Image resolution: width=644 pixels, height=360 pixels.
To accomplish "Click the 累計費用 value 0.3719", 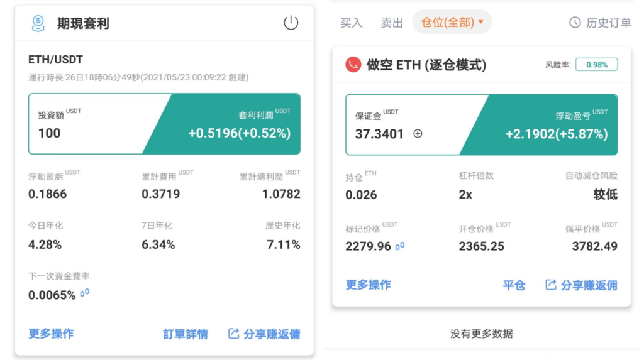I will point(160,194).
